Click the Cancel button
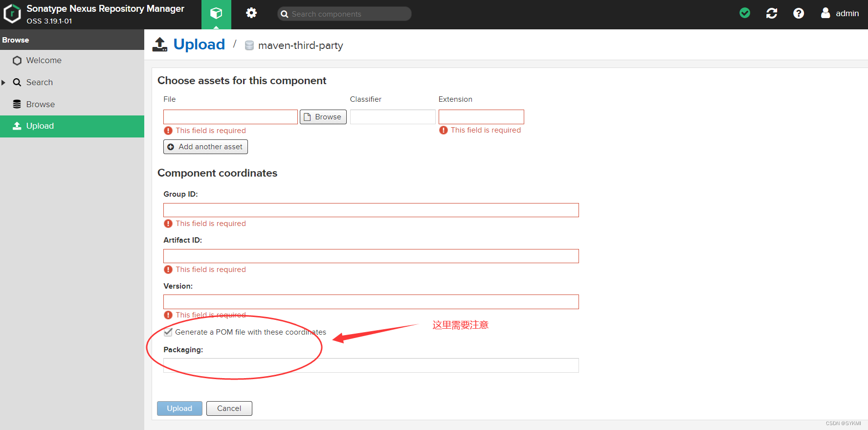 coord(229,408)
